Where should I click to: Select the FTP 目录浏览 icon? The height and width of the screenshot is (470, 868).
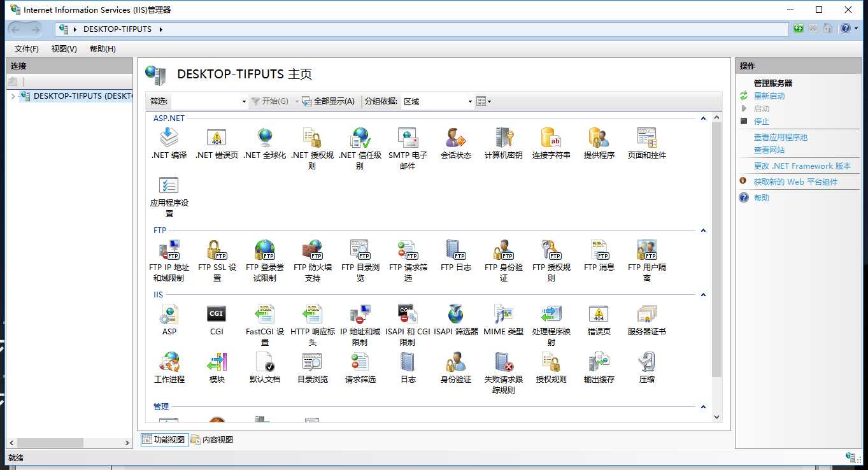(x=360, y=250)
